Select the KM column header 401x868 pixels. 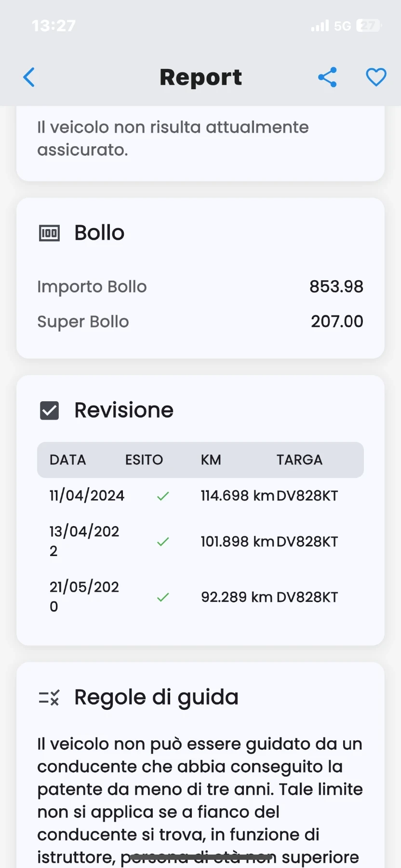[211, 460]
